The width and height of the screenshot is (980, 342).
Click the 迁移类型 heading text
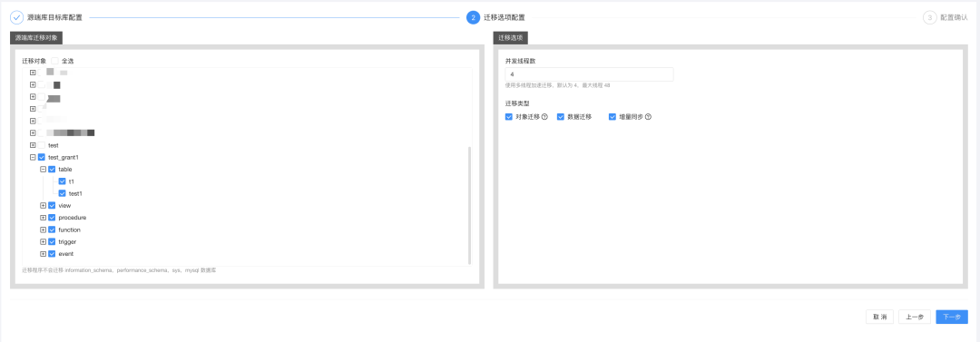tap(517, 103)
